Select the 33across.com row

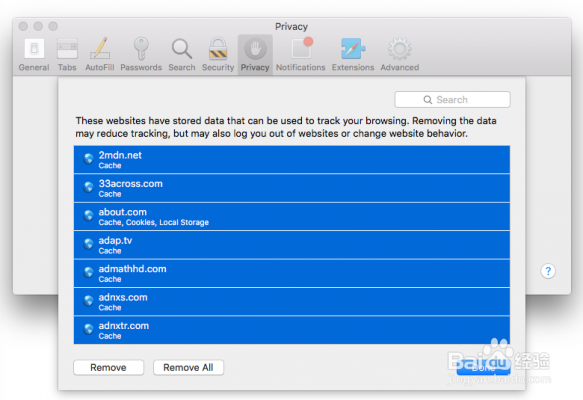pos(292,188)
